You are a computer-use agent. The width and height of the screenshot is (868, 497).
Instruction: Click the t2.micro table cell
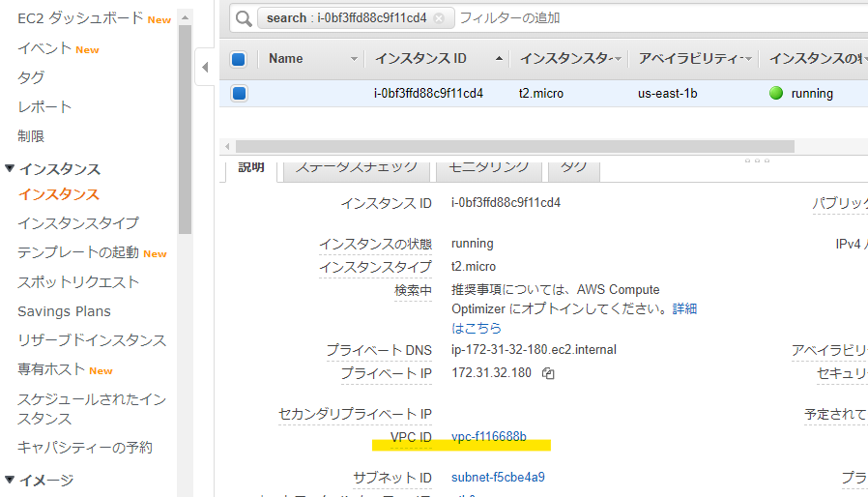pos(541,93)
